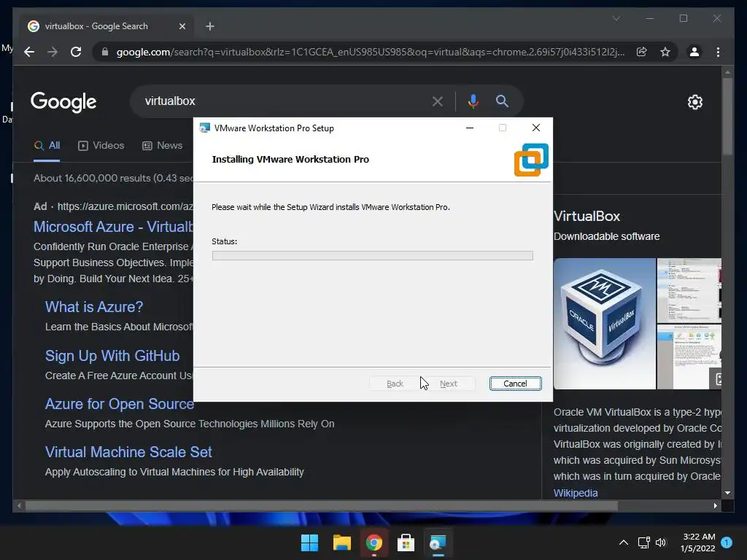Click the VirtualBox knowledge panel title
747x560 pixels.
[x=587, y=216]
